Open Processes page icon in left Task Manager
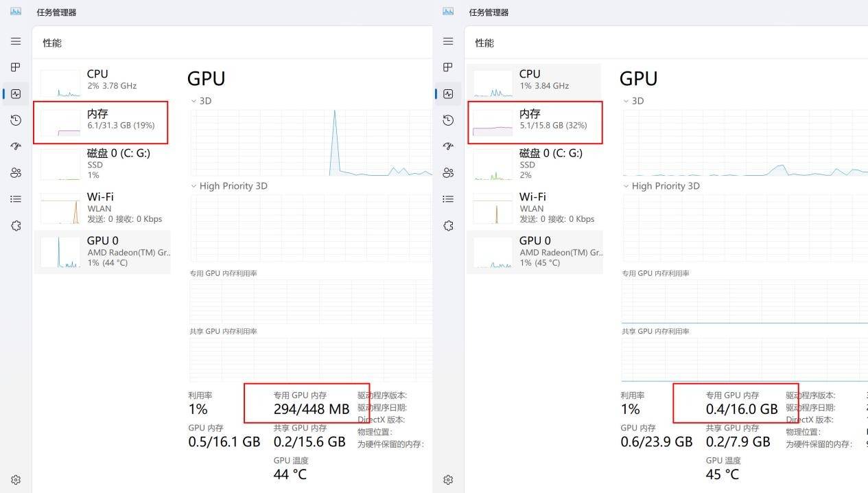This screenshot has width=868, height=493. (x=16, y=67)
